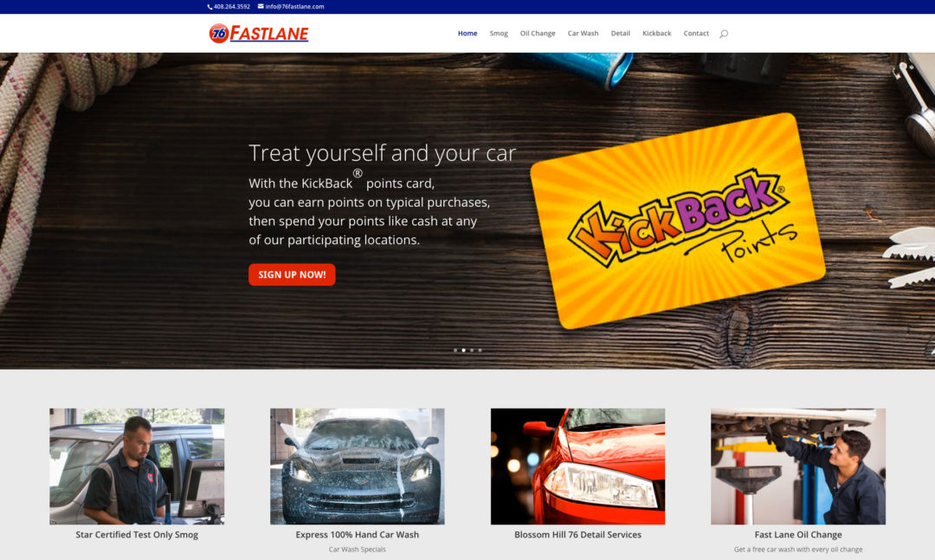Image resolution: width=935 pixels, height=560 pixels.
Task: Open Blossom Hill 76 Detail Services link
Action: tap(577, 534)
